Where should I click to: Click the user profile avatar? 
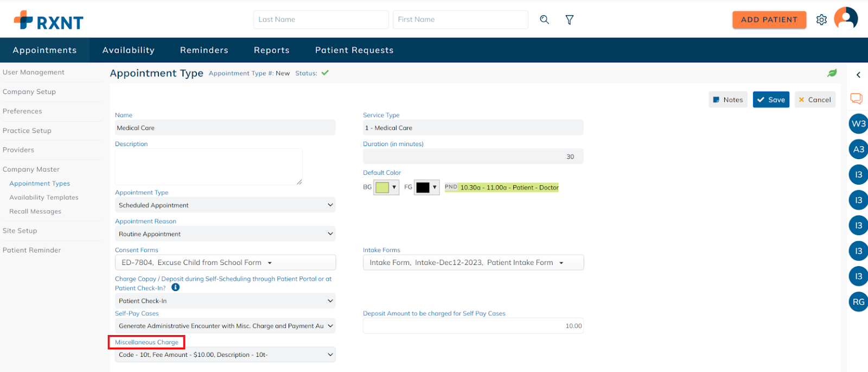click(845, 18)
